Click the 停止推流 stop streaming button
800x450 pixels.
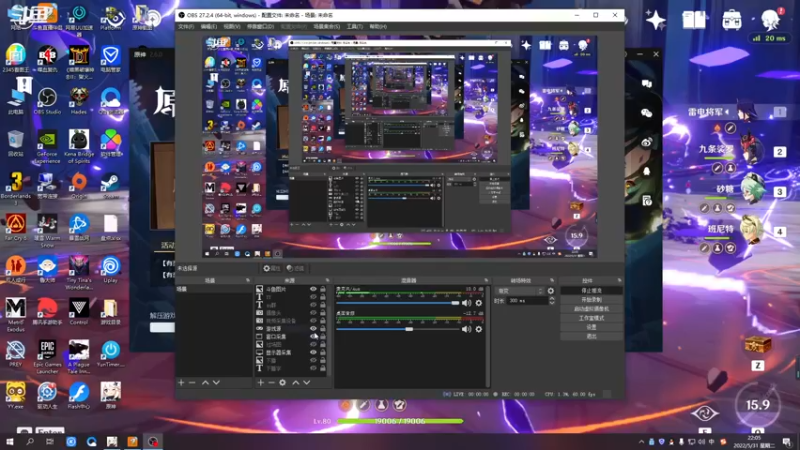click(591, 290)
